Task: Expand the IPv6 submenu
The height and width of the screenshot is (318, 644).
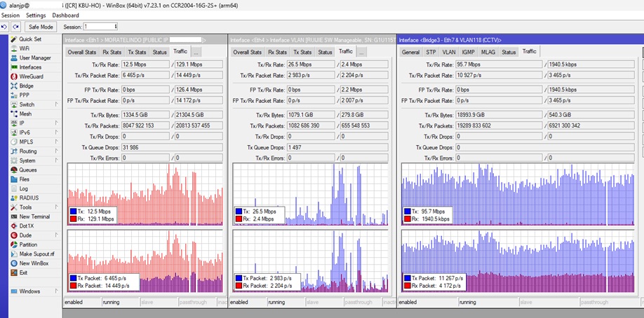Action: pos(57,132)
